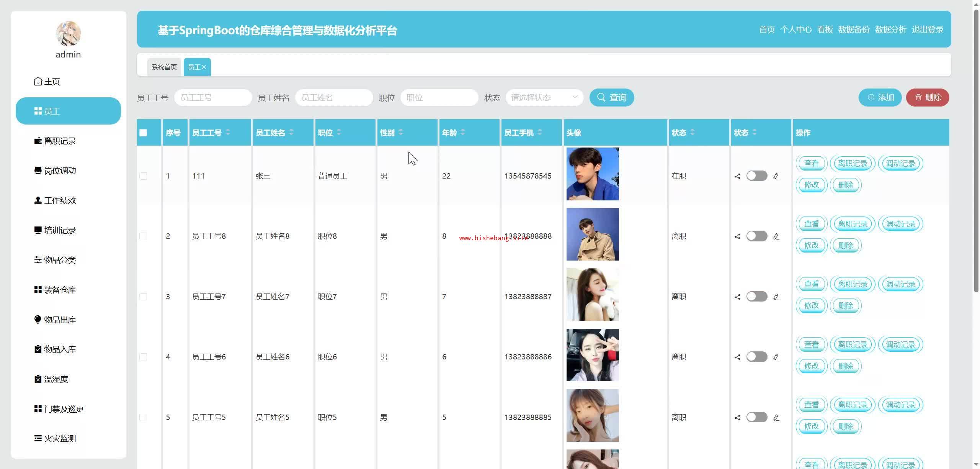Go to 温湿度 sidebar item
Screen dimensions: 980x469
click(56, 379)
